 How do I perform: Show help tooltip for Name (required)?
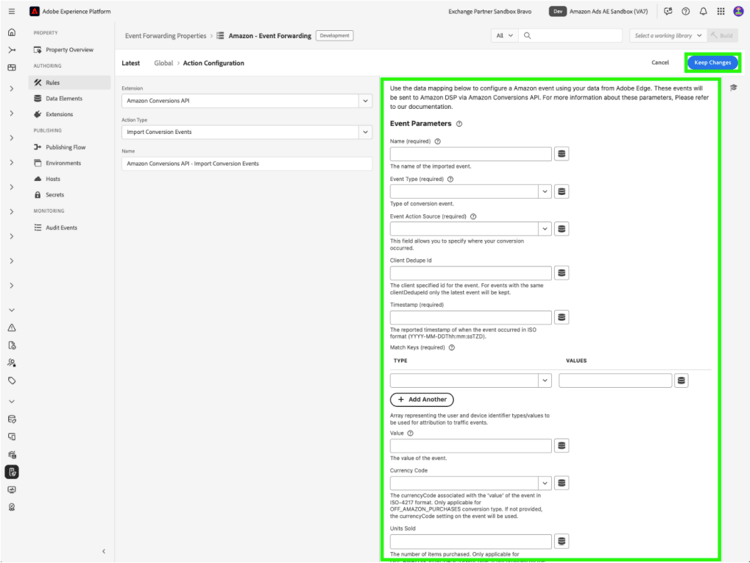coord(437,141)
